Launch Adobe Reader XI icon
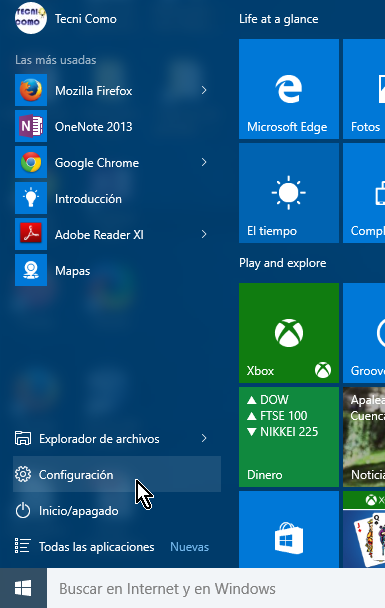385x608 pixels. [x=31, y=234]
